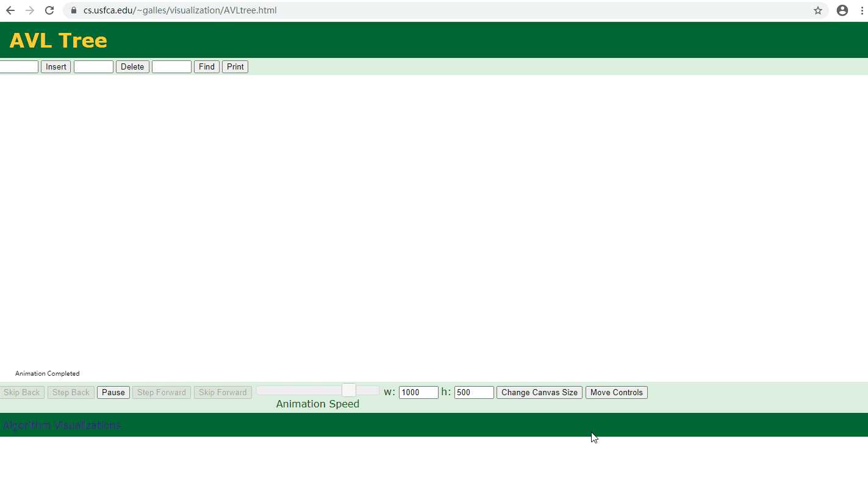
Task: Open the Chrome three-dot menu
Action: click(x=861, y=10)
